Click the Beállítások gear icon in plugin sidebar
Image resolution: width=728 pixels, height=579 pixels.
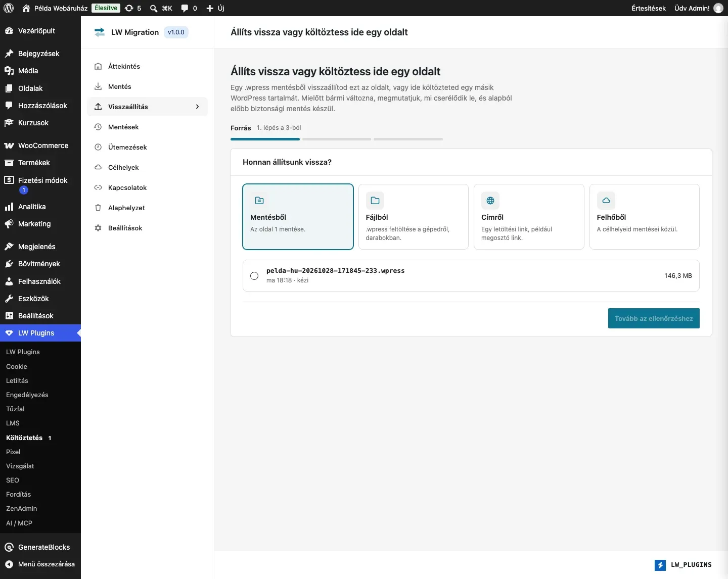(98, 228)
